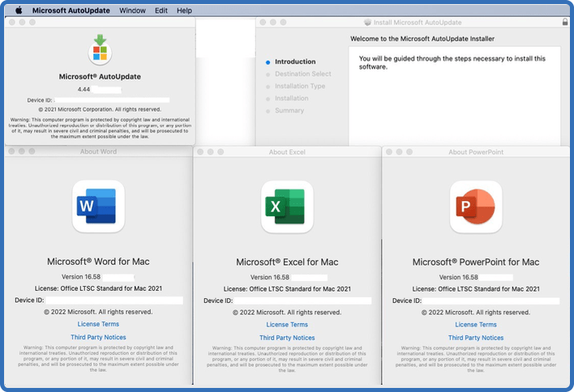Open the Edit menu

coord(161,11)
